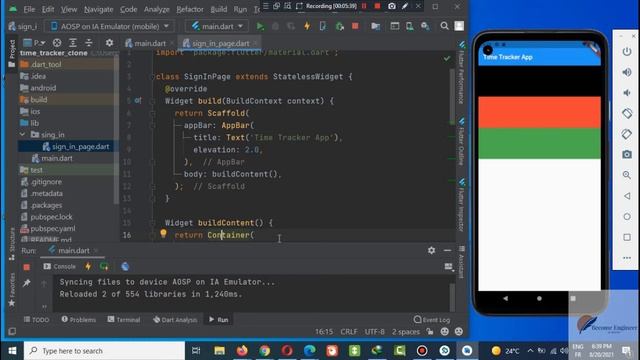This screenshot has height=360, width=640.
Task: Hot restart from the Run console toolbar
Action: (104, 267)
